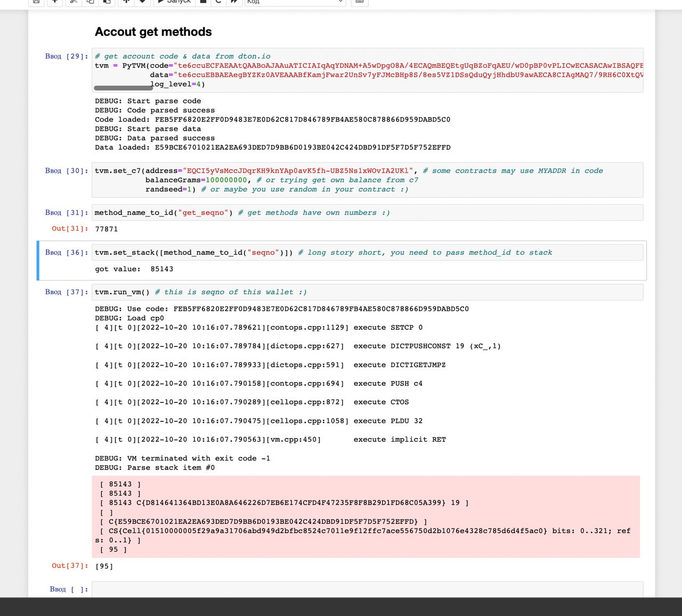Open the Код cell type dropdown

pyautogui.click(x=295, y=2)
